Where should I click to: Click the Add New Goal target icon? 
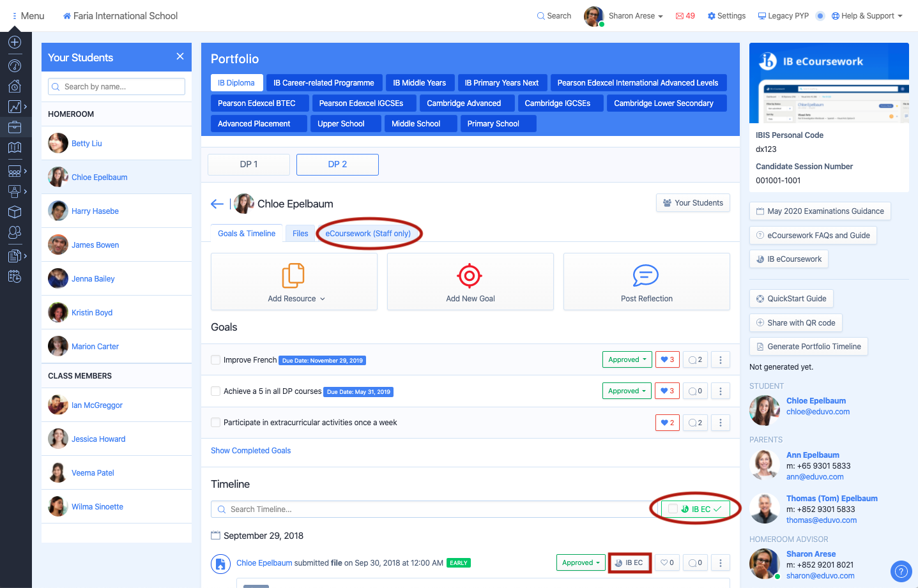coord(470,276)
